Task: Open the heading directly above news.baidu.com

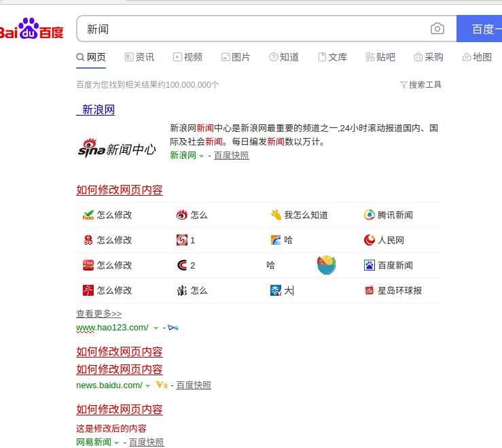Action: coord(120,369)
